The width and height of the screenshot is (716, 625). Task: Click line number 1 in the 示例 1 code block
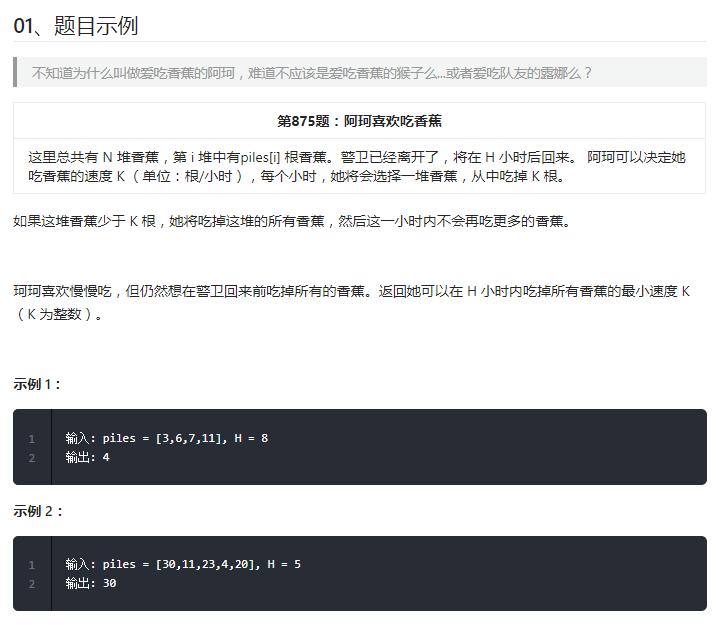pyautogui.click(x=32, y=439)
